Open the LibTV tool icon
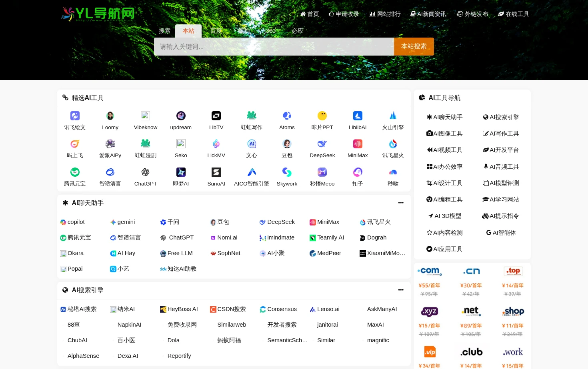 (x=216, y=116)
